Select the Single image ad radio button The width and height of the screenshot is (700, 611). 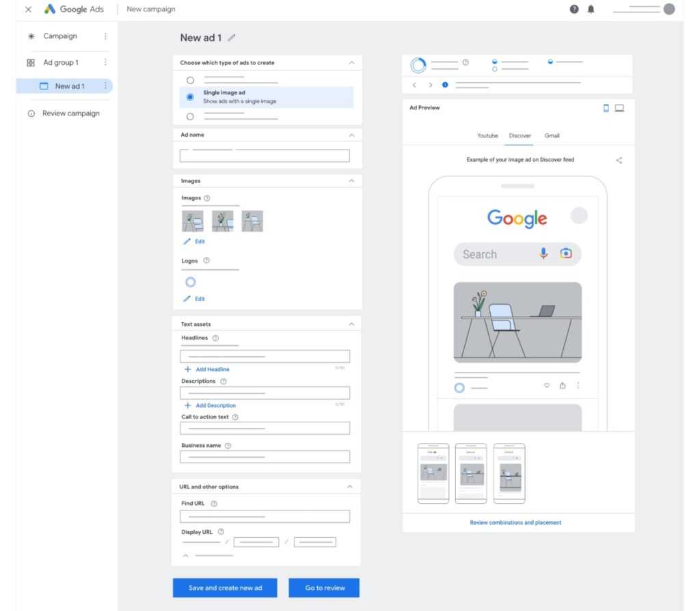tap(190, 97)
